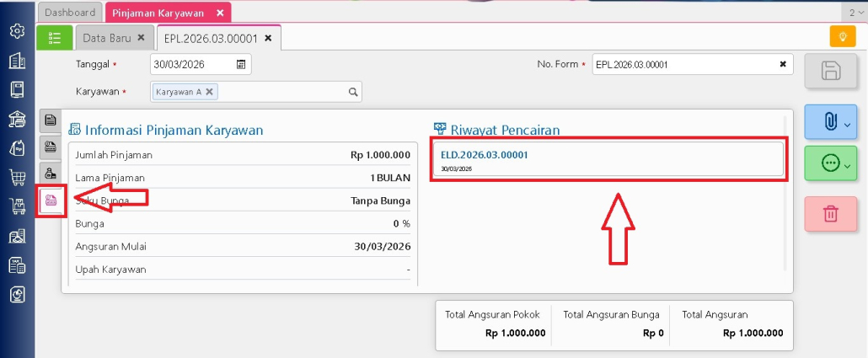Switch to the Dashboard tab
This screenshot has height=358, width=868.
(x=70, y=13)
